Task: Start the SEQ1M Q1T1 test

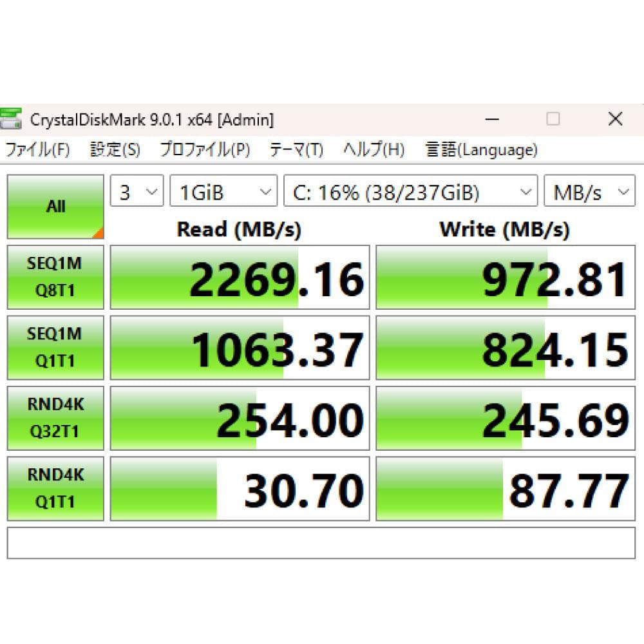Action: [55, 348]
